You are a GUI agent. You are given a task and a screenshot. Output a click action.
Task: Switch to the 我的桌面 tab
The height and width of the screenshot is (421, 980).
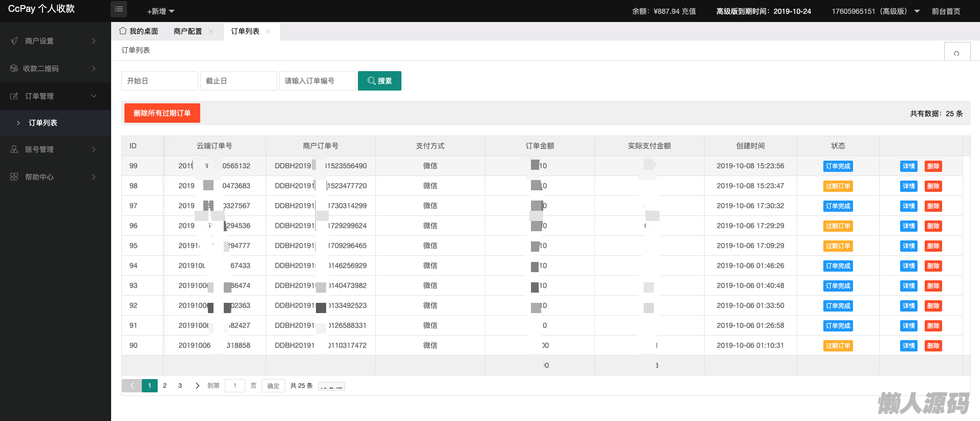pos(139,31)
